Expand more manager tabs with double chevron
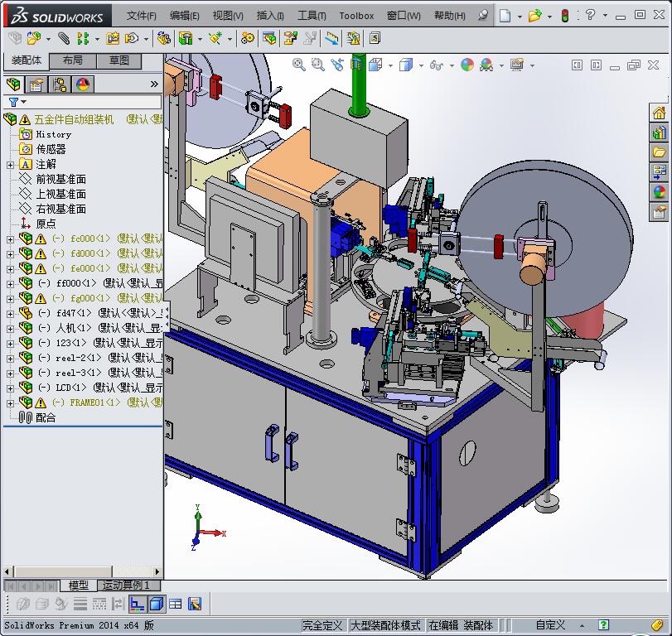This screenshot has height=636, width=672. [x=154, y=84]
